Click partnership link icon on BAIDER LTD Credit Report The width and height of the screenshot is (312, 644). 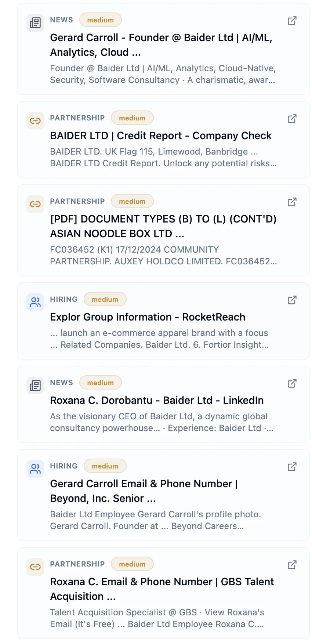[35, 121]
